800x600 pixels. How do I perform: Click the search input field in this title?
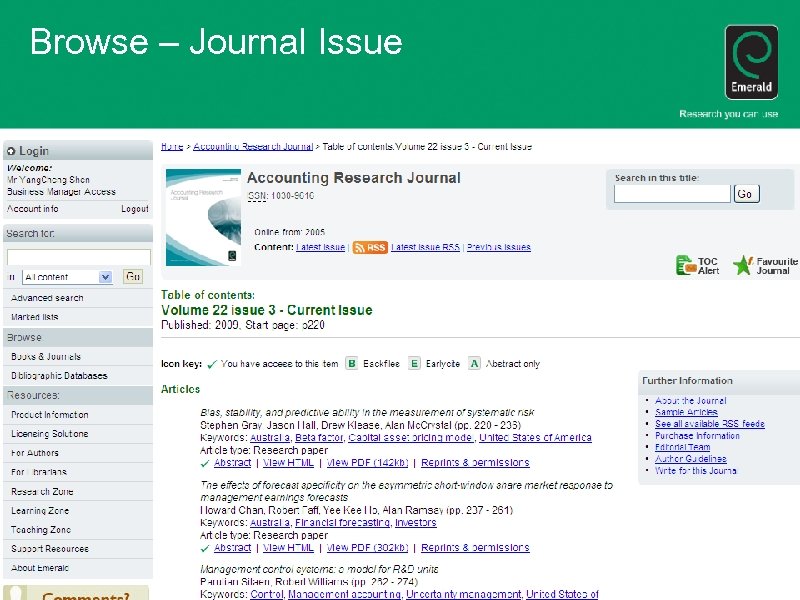pyautogui.click(x=672, y=191)
